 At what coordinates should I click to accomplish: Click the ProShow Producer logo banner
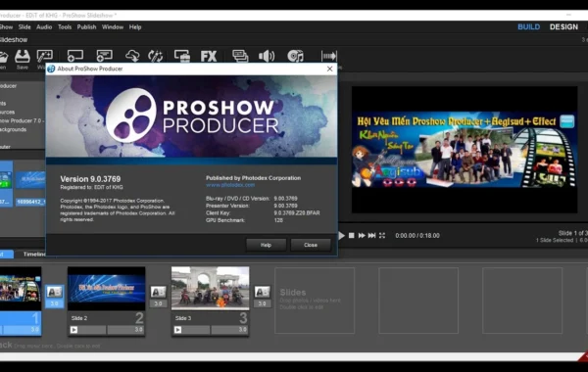pos(192,116)
